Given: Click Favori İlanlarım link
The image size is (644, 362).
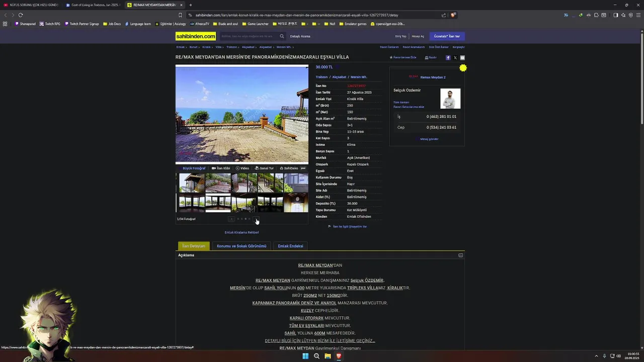Looking at the screenshot, I should (x=389, y=47).
